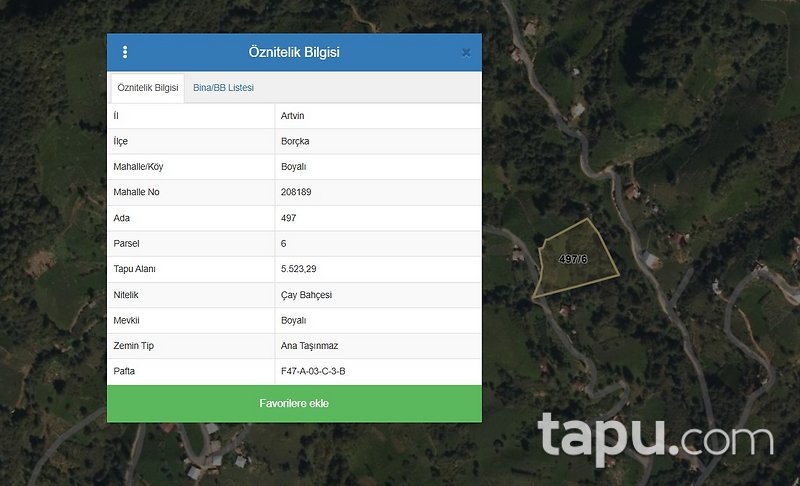Screen dimensions: 800x486
Task: Select the Öznitelik Bilgisi tab
Action: [147, 88]
